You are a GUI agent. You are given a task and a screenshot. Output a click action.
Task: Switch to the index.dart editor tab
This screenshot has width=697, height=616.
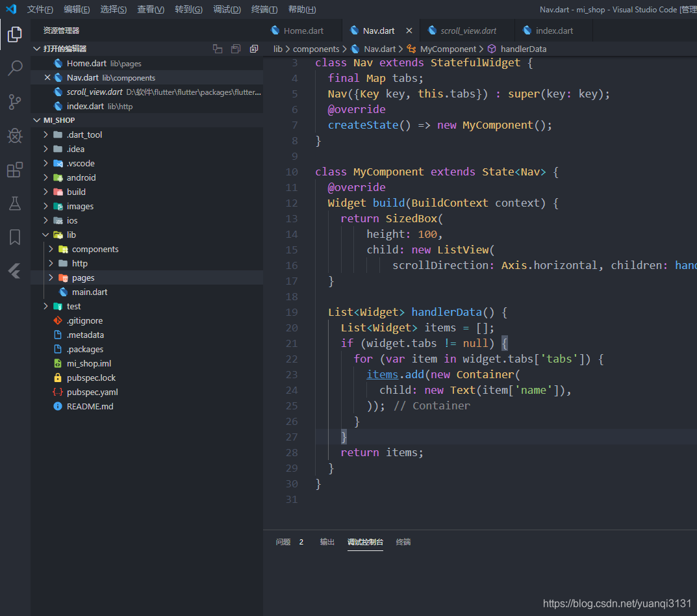(x=554, y=31)
